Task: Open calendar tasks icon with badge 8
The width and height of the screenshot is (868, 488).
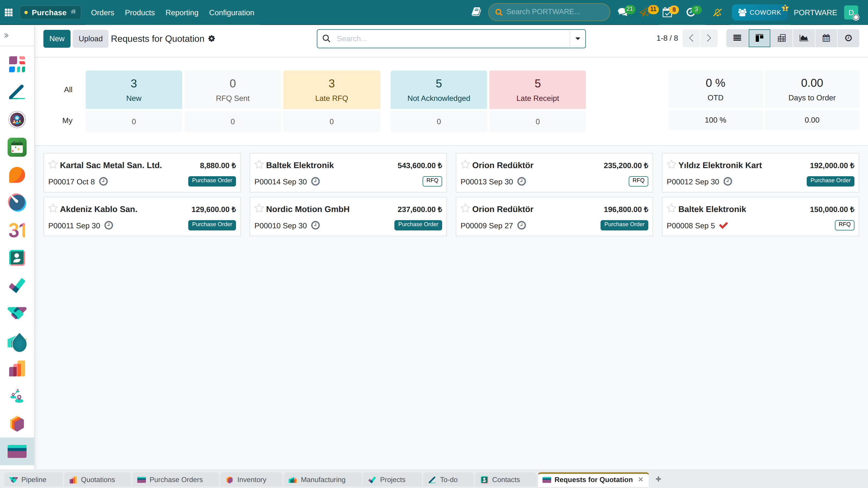Action: pyautogui.click(x=667, y=13)
